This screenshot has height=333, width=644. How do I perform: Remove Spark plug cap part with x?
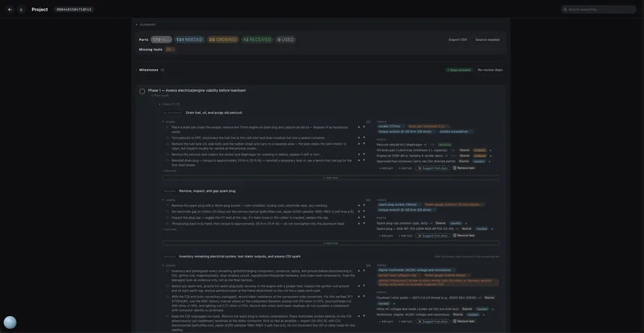(466, 224)
